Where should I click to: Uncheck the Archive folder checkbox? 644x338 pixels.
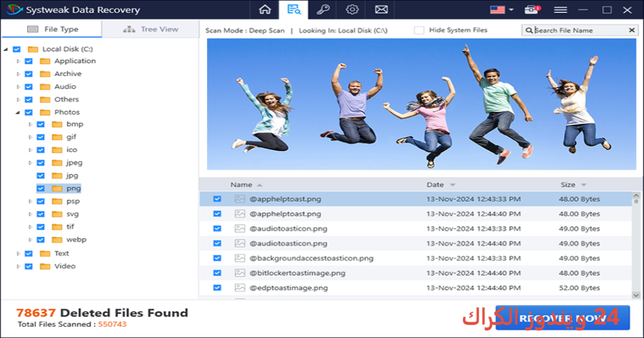pos(28,74)
